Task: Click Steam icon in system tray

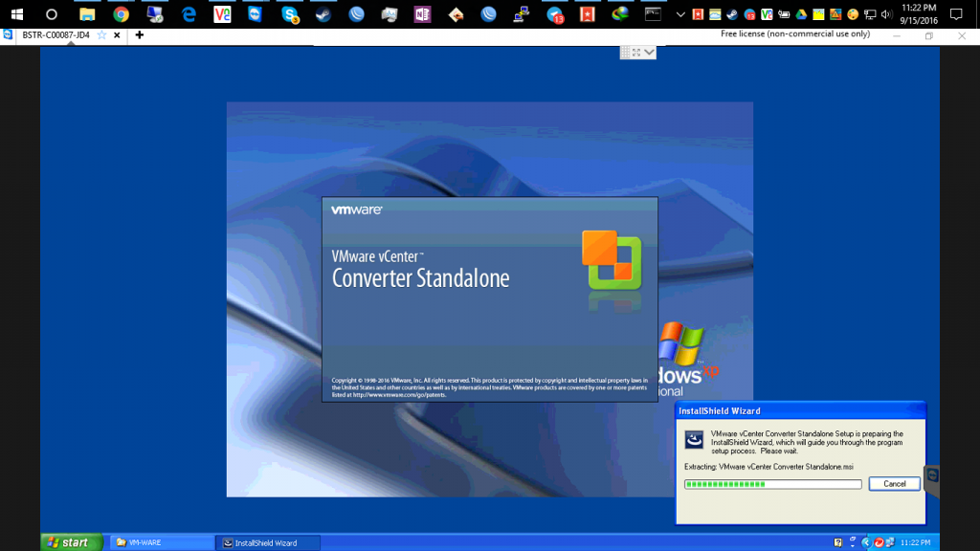Action: (732, 14)
